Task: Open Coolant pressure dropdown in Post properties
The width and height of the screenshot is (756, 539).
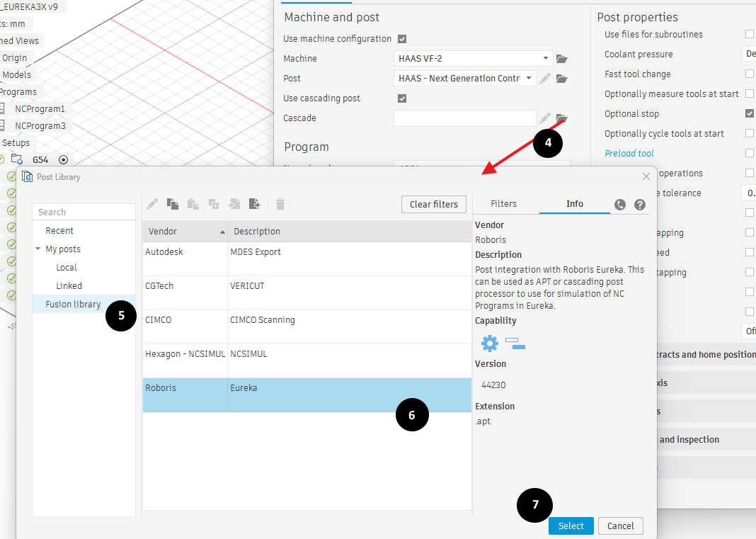Action: coord(748,54)
